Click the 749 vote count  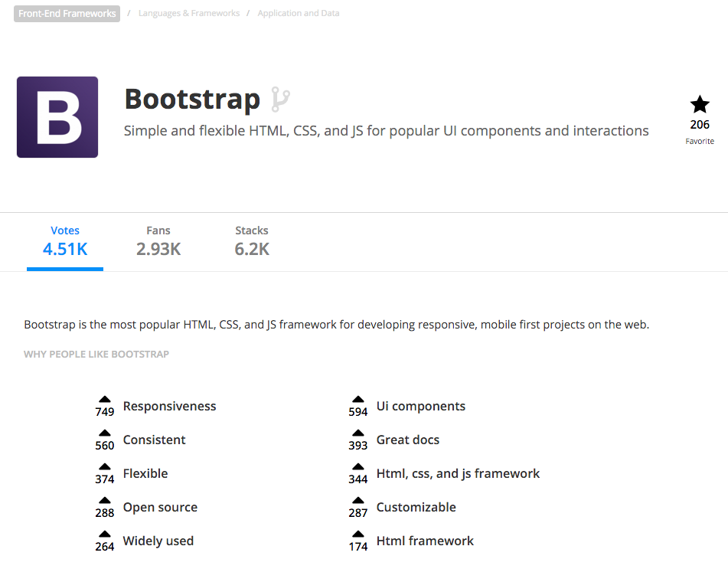104,411
